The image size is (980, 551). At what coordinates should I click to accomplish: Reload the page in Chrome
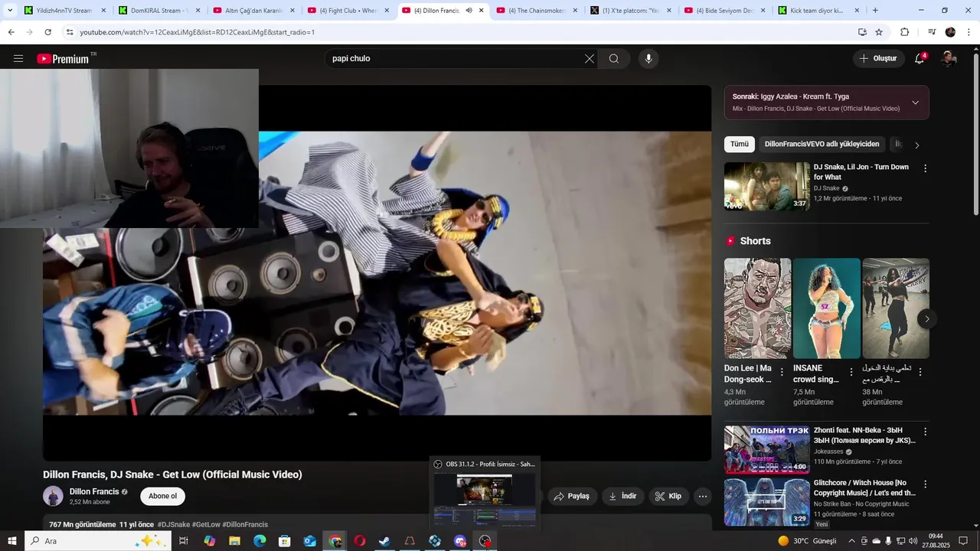click(x=47, y=32)
